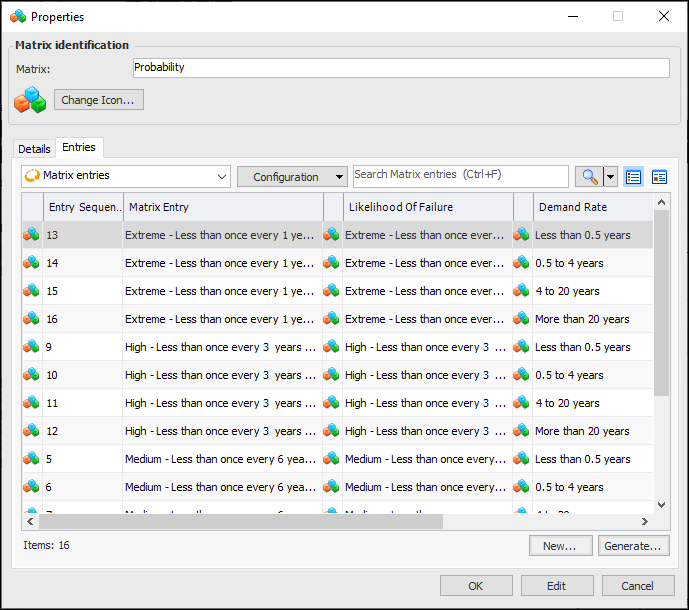Confirm with the OK button
The height and width of the screenshot is (610, 689).
476,585
